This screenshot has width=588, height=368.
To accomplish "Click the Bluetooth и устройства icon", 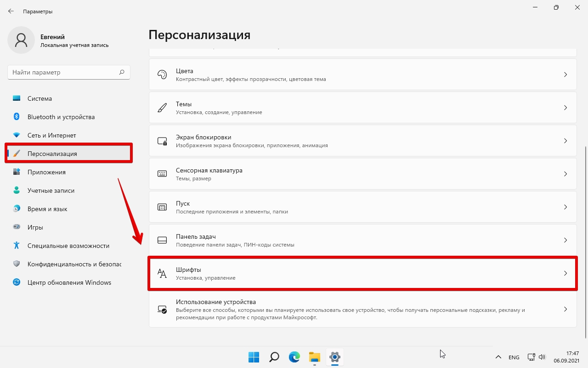I will (x=17, y=117).
